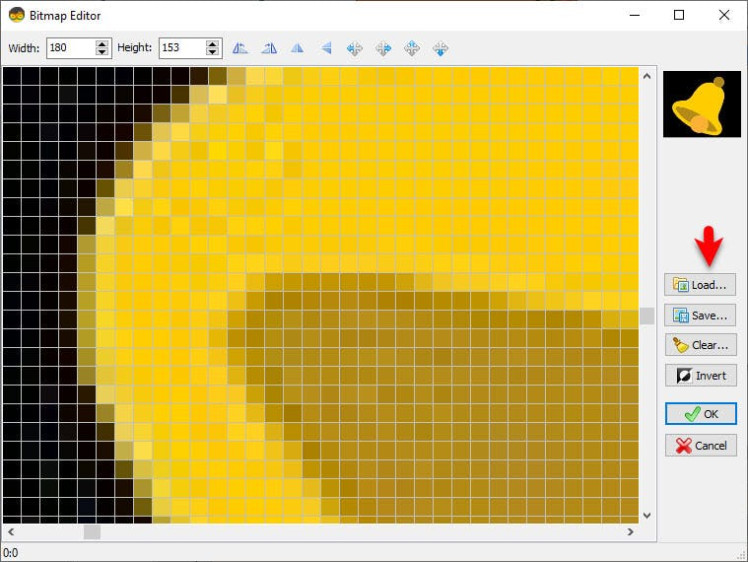The image size is (748, 562).
Task: Click the bell preview thumbnail
Action: [699, 104]
